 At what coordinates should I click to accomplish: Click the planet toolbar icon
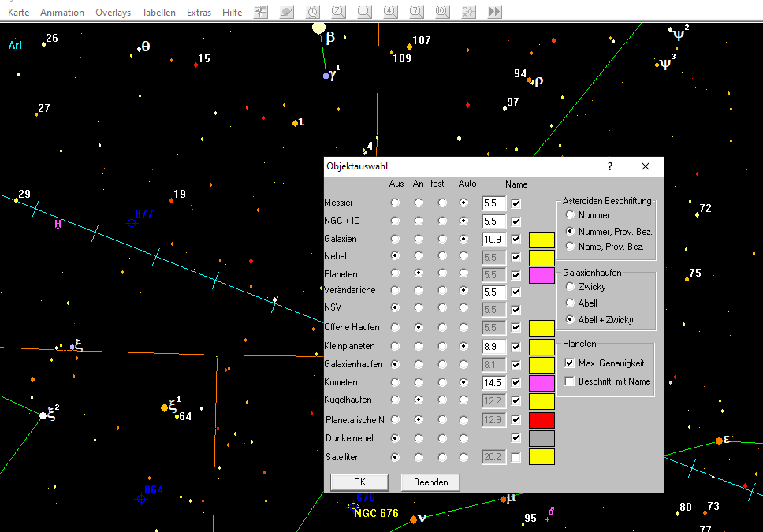287,12
